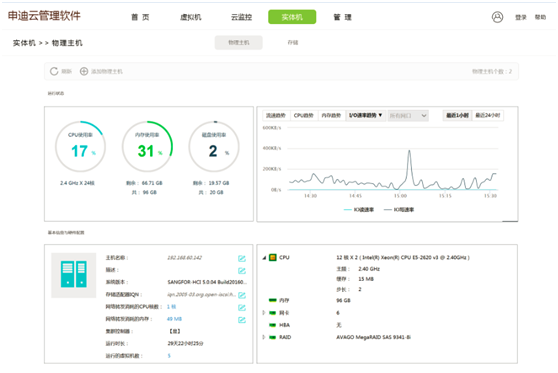The height and width of the screenshot is (373, 558).
Task: Click the user account avatar icon
Action: [497, 17]
